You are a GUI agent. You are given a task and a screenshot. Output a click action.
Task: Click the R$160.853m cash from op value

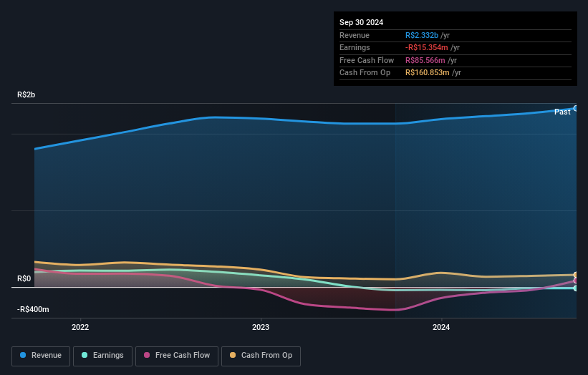(x=427, y=73)
